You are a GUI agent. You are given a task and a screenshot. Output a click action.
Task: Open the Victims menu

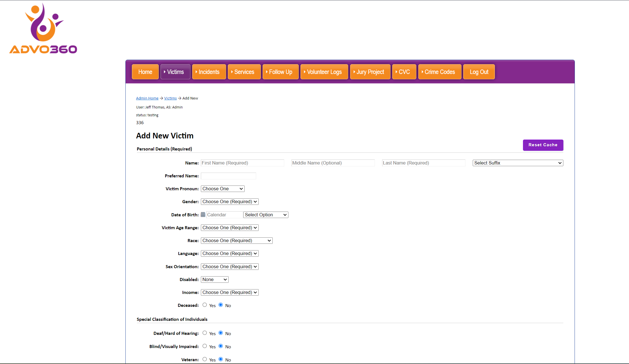click(x=175, y=72)
